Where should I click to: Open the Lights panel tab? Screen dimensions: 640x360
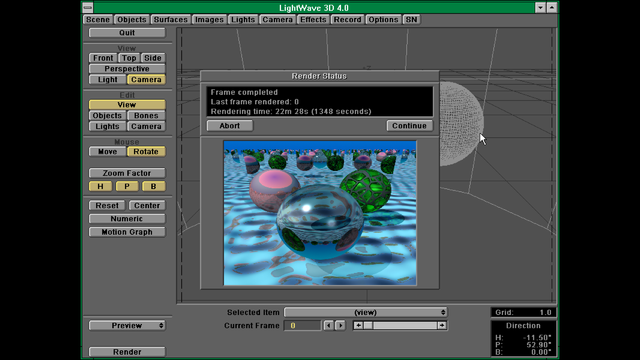tap(242, 20)
